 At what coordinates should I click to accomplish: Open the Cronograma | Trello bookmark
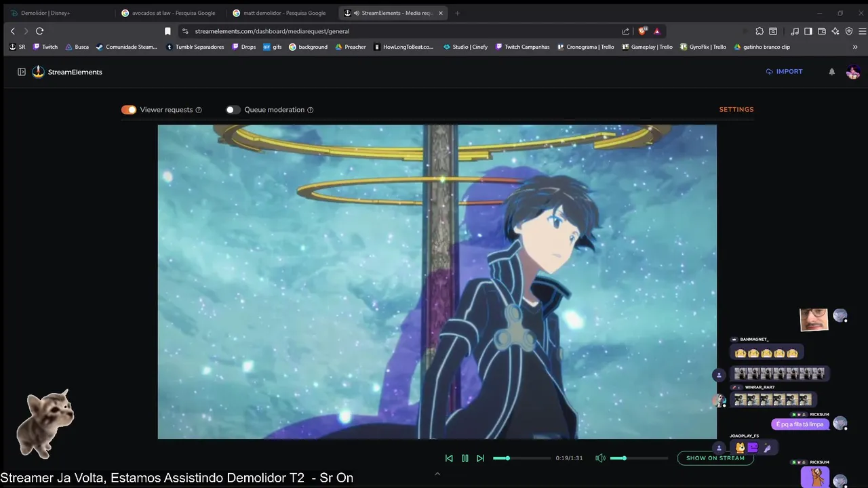(585, 47)
